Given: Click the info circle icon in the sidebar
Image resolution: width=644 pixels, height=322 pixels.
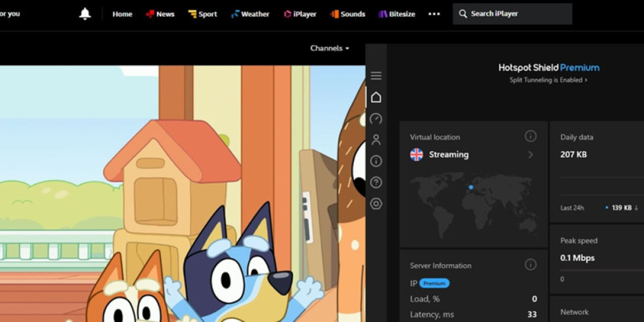Looking at the screenshot, I should pyautogui.click(x=376, y=161).
